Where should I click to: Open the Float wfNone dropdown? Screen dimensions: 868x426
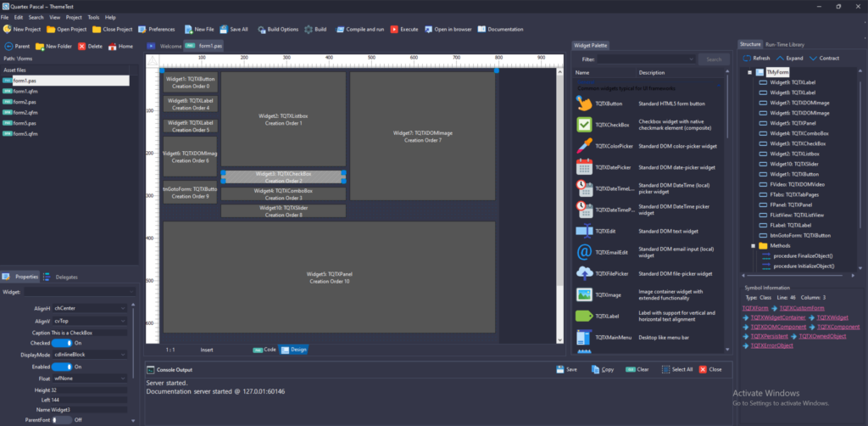(x=90, y=378)
